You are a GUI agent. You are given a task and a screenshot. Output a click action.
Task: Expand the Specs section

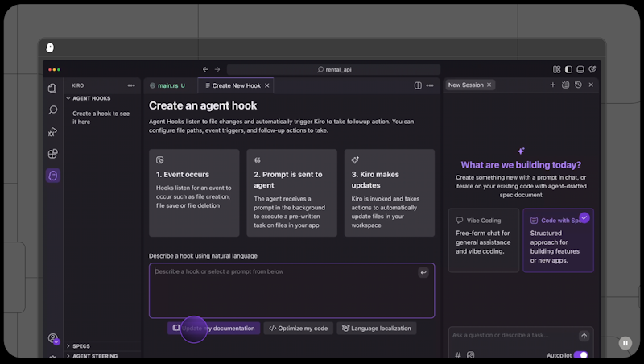(x=80, y=346)
